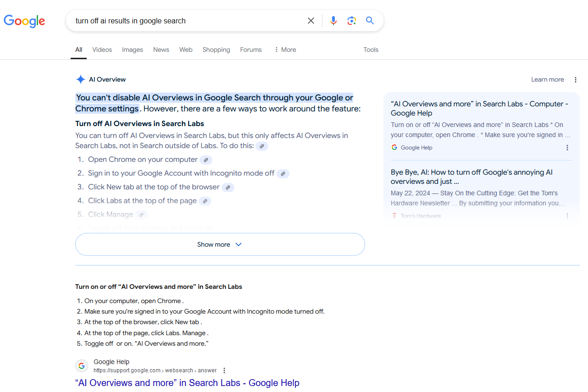The height and width of the screenshot is (392, 588).
Task: Click the AI Overview sparkle icon
Action: click(x=80, y=79)
